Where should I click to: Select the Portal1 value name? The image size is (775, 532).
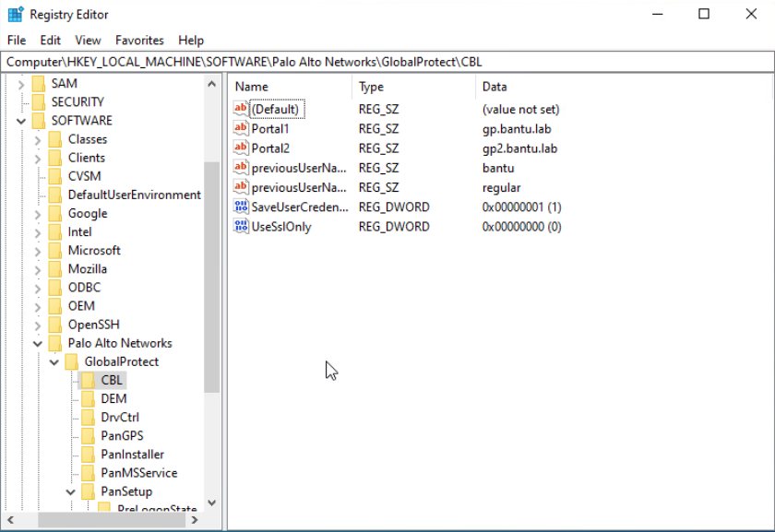pyautogui.click(x=269, y=129)
